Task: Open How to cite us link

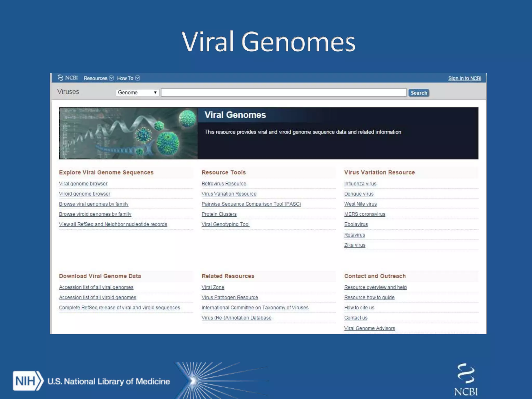Action: (359, 308)
